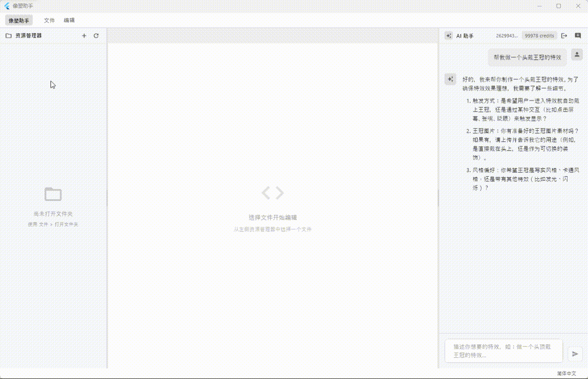Click the code brackets icon in editor
This screenshot has height=379, width=588.
pos(272,193)
